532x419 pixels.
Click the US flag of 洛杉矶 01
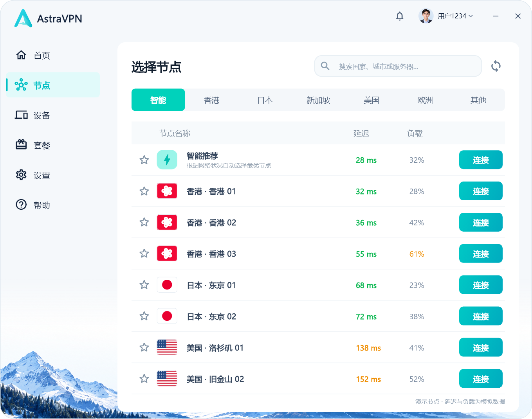pos(167,347)
